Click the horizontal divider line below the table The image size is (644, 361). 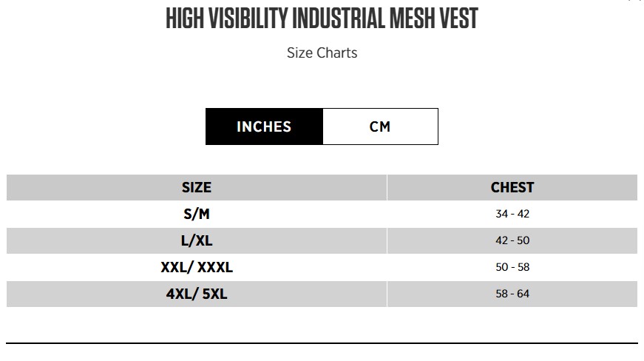tap(322, 343)
